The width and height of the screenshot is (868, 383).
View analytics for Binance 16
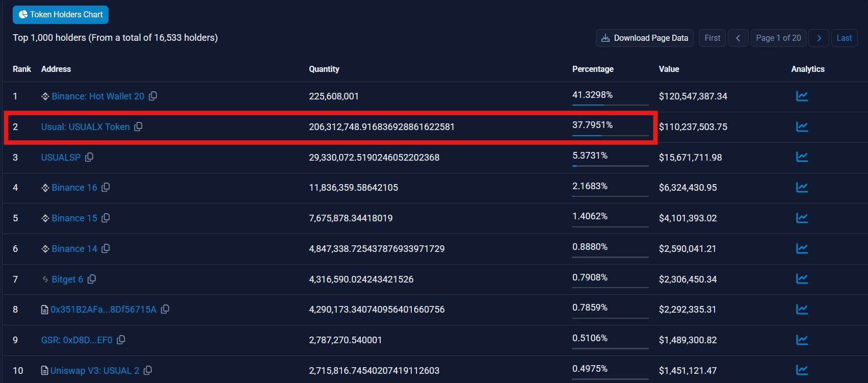click(802, 187)
